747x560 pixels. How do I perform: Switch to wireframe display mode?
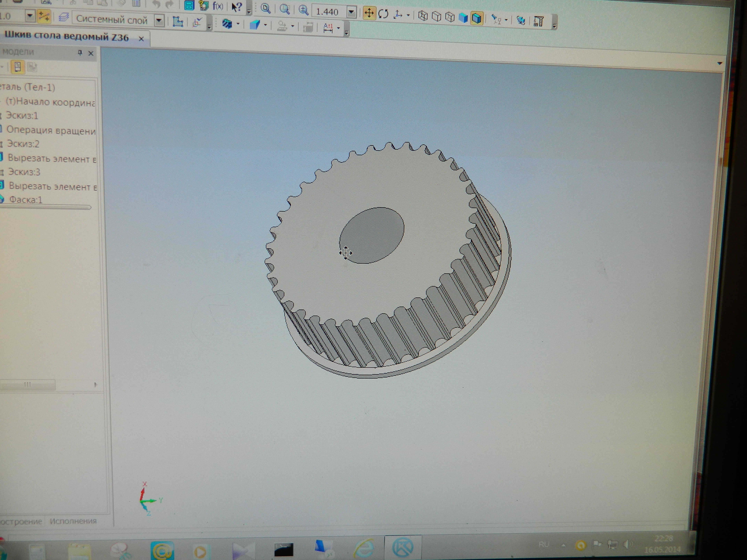coord(423,16)
